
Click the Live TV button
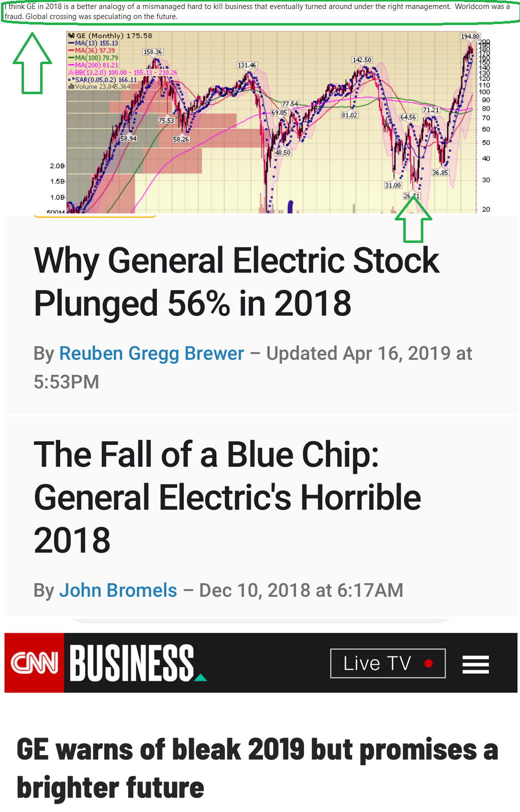(x=388, y=663)
